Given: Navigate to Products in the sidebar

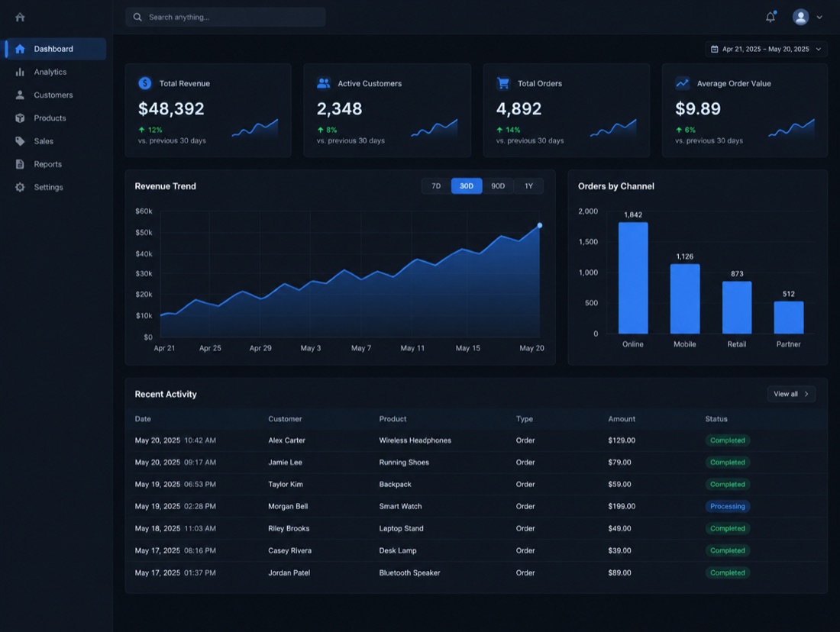Looking at the screenshot, I should [50, 118].
